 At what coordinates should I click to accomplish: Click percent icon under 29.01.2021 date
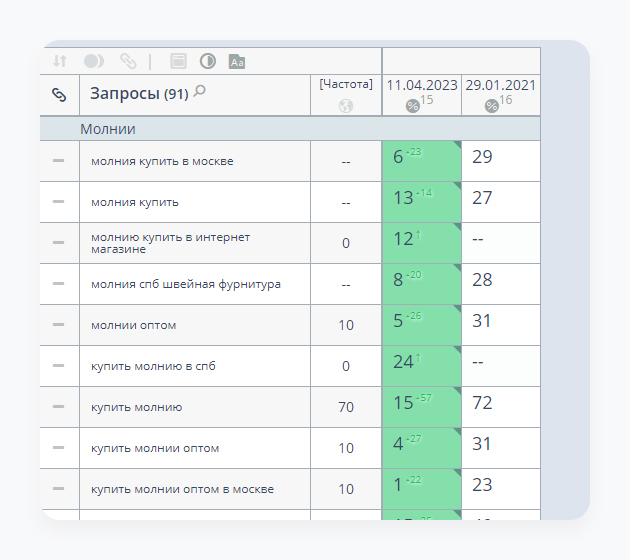tap(491, 105)
